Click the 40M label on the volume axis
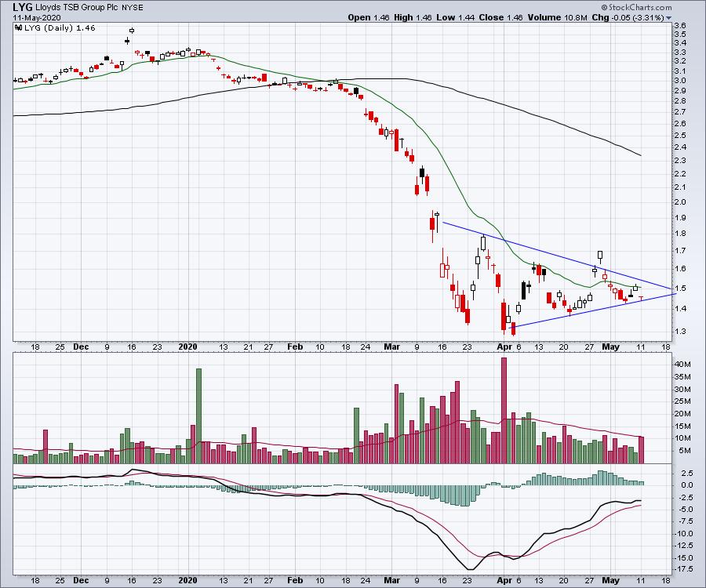 tap(683, 364)
